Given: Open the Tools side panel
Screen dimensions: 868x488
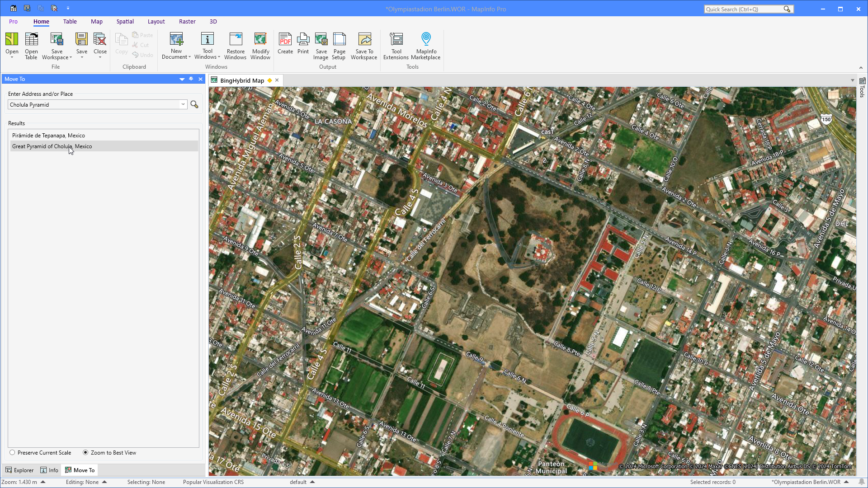Looking at the screenshot, I should pyautogui.click(x=862, y=88).
